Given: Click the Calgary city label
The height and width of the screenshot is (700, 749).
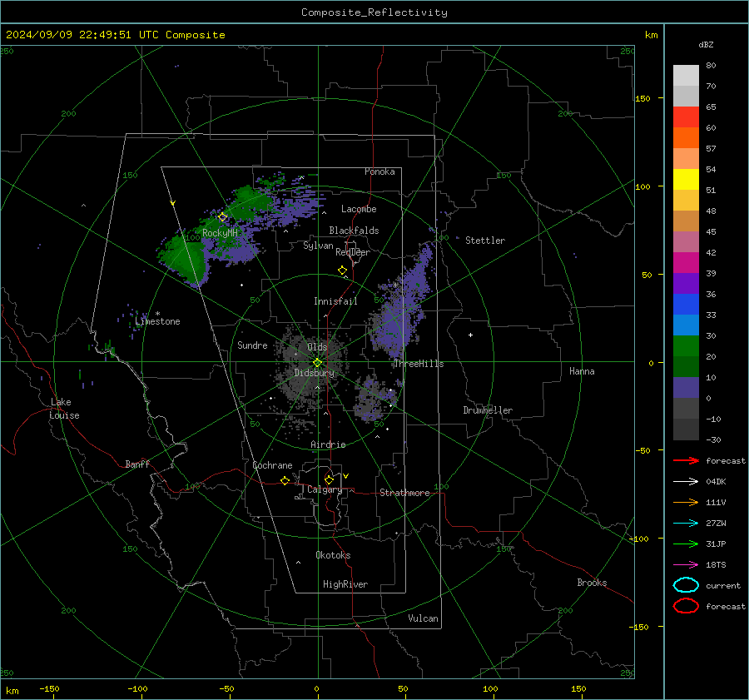Looking at the screenshot, I should click(x=325, y=489).
